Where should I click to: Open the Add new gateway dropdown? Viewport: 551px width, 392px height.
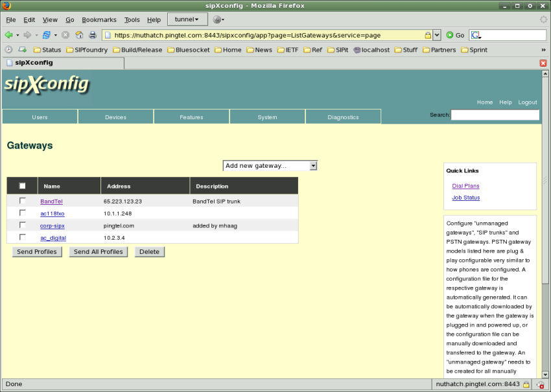coord(270,165)
